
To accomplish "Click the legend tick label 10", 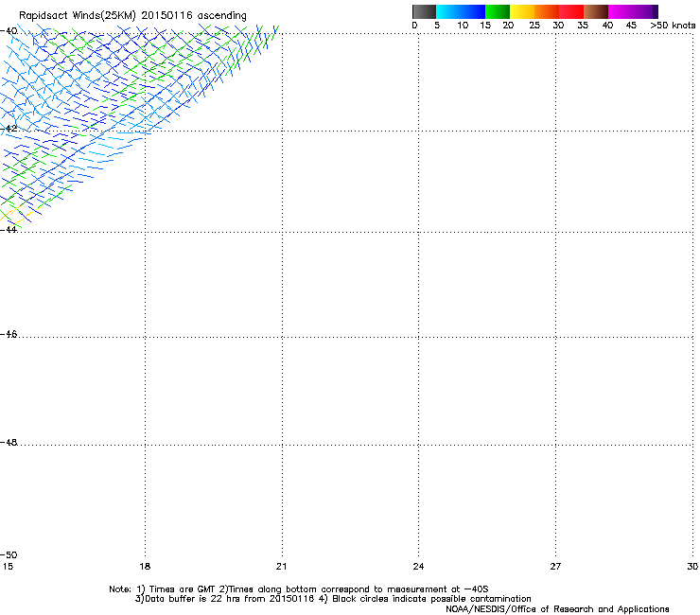I will (463, 26).
